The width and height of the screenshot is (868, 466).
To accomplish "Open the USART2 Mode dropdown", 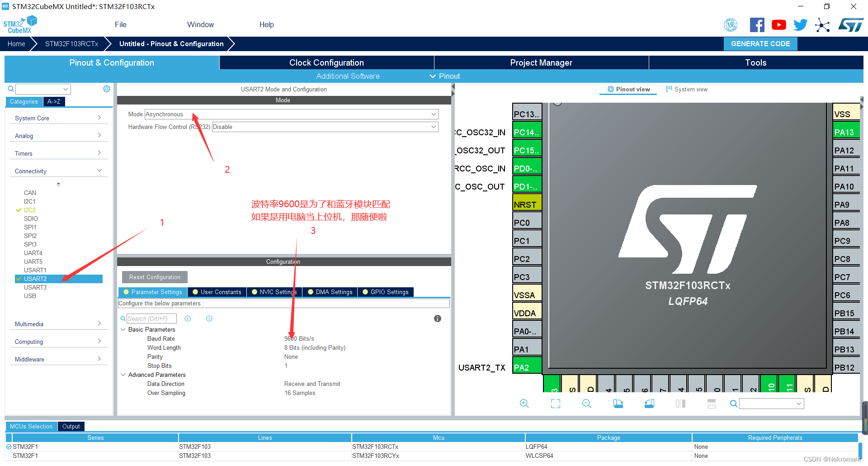I will coord(291,114).
